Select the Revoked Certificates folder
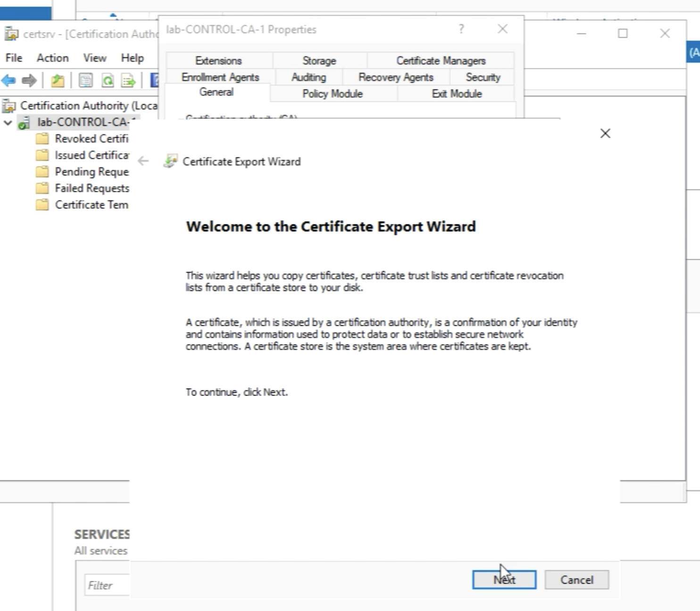Image resolution: width=700 pixels, height=611 pixels. tap(91, 139)
